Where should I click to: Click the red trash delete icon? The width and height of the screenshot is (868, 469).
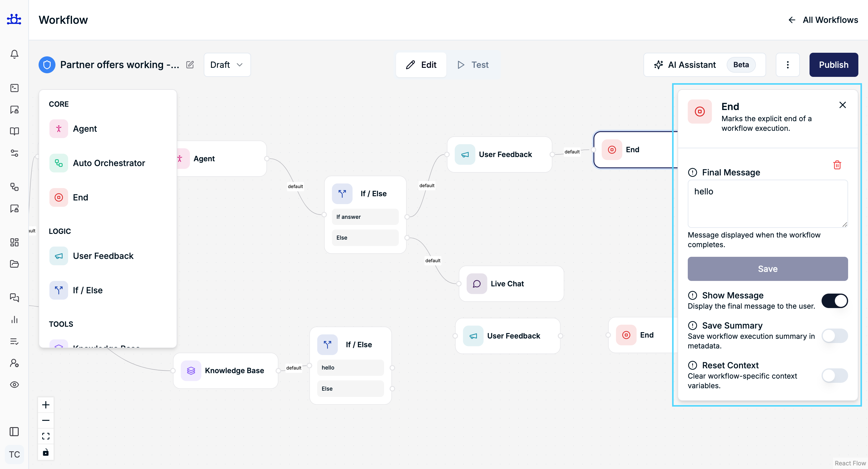click(x=837, y=165)
